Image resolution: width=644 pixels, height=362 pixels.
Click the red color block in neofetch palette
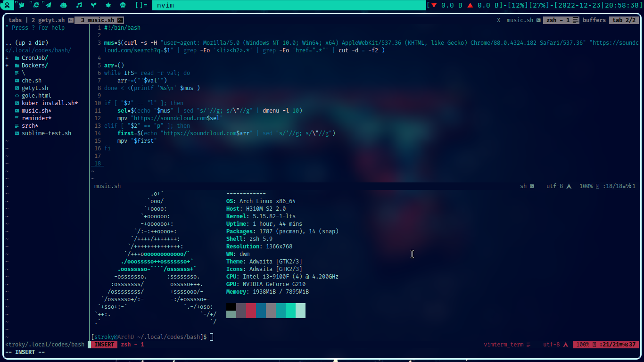click(x=251, y=307)
